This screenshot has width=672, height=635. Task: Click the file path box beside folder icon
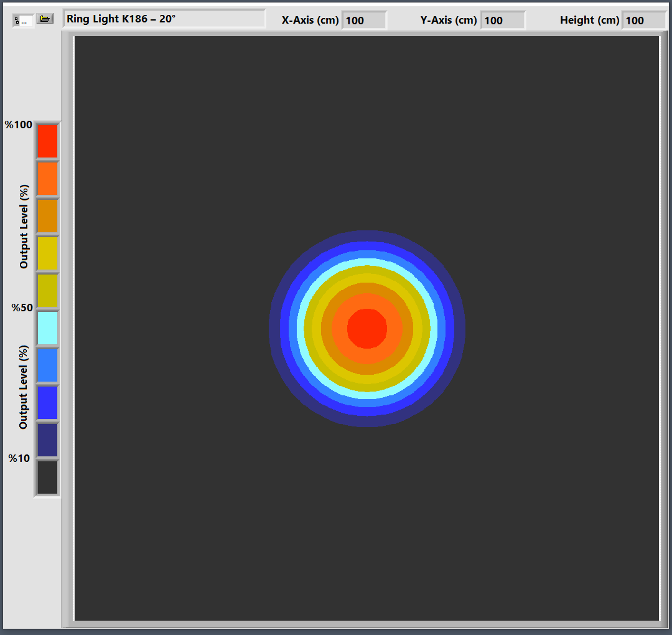pos(23,21)
